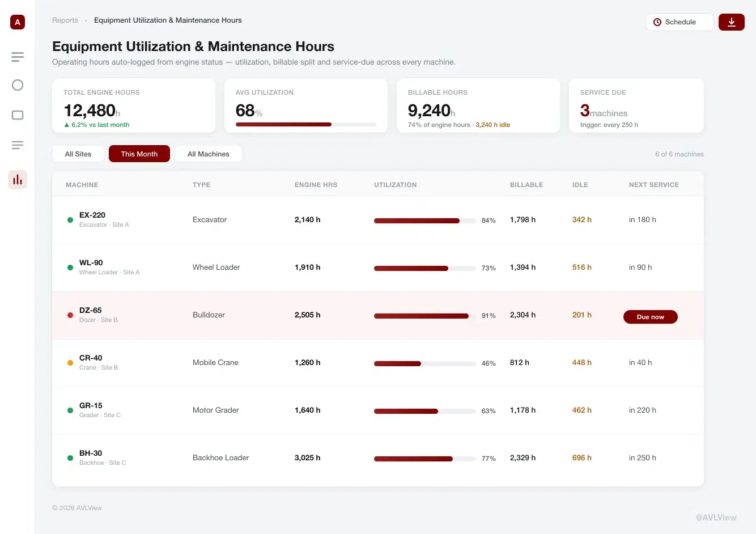Click the Backhoe Loader type cell
Viewport: 756px width, 534px height.
[x=221, y=457]
